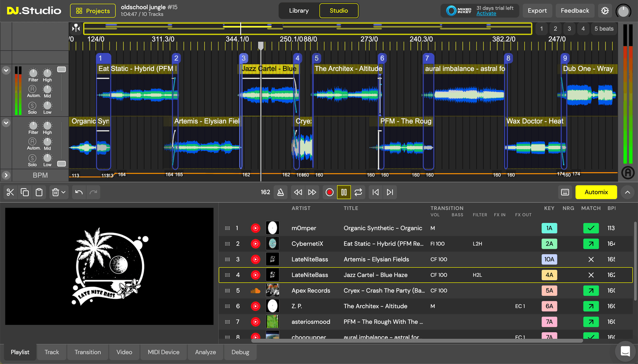This screenshot has height=364, width=638.
Task: Open the paste tool in the toolbar
Action: coord(39,192)
